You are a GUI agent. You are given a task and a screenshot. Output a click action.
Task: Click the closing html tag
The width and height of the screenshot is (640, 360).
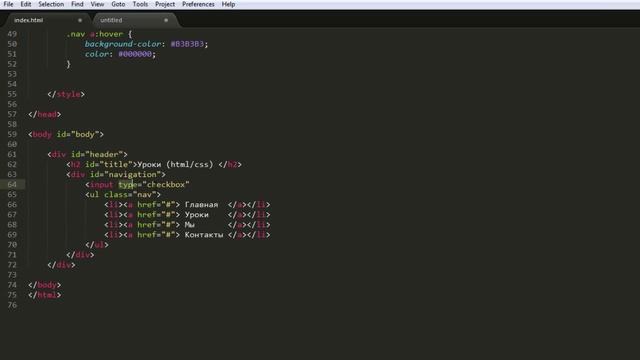44,295
